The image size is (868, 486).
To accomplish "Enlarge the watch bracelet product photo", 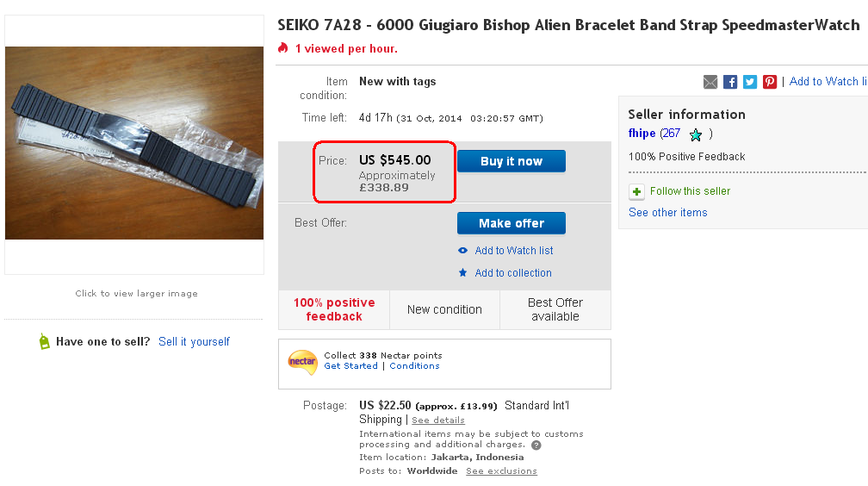I will pyautogui.click(x=134, y=143).
